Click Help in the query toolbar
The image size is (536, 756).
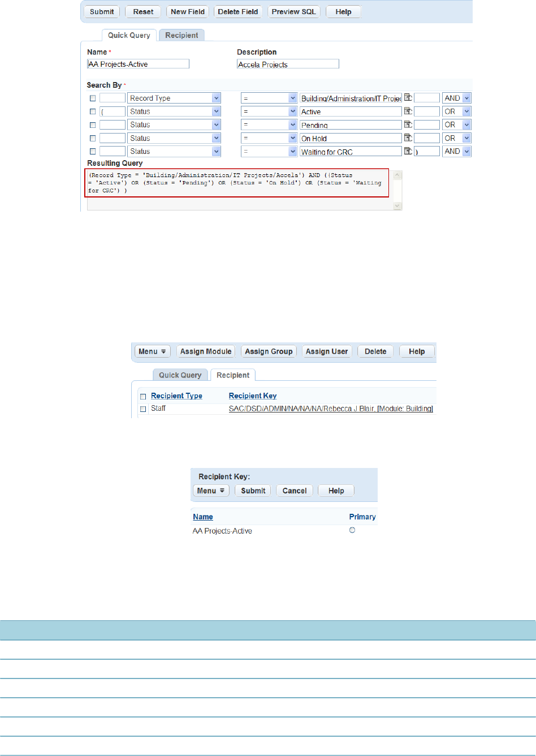[343, 11]
